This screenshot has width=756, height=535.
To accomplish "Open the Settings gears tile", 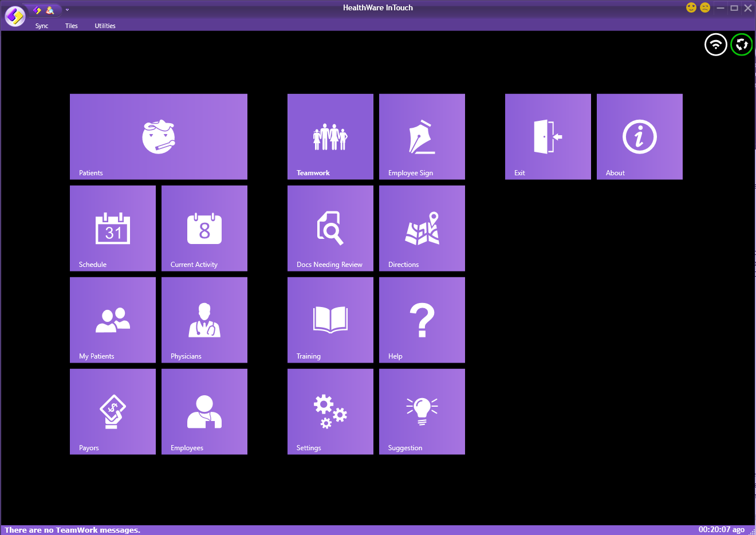I will 330,411.
